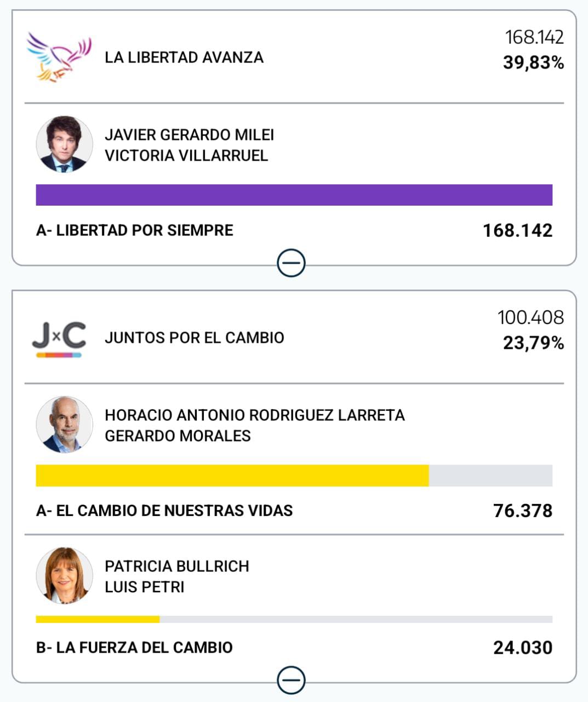Click the La Libertad Avanza eagle logo
The height and width of the screenshot is (702, 588).
(59, 57)
